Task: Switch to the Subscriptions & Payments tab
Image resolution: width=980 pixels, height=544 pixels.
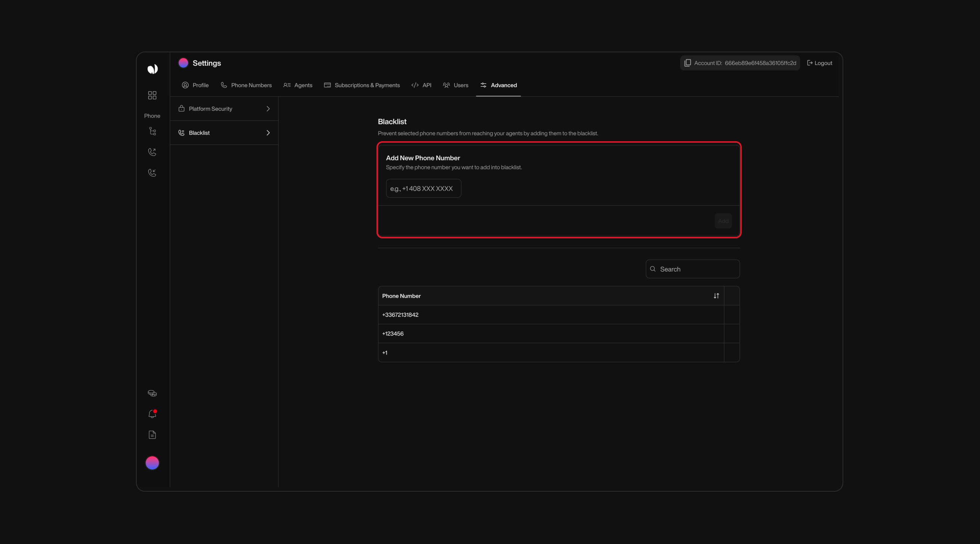Action: pos(361,85)
